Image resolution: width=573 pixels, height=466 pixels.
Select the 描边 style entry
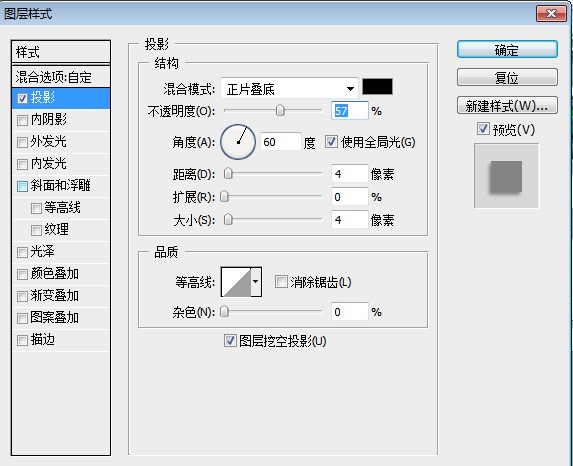point(61,340)
